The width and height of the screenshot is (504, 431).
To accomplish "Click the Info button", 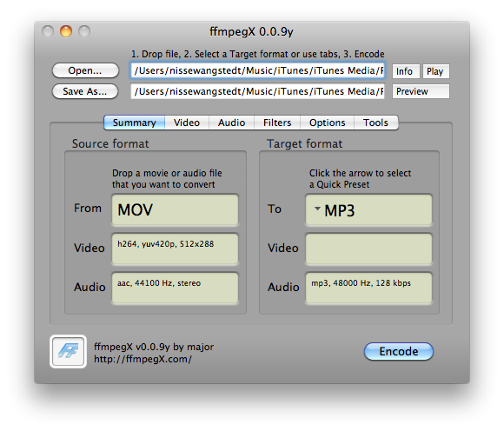I will 406,71.
